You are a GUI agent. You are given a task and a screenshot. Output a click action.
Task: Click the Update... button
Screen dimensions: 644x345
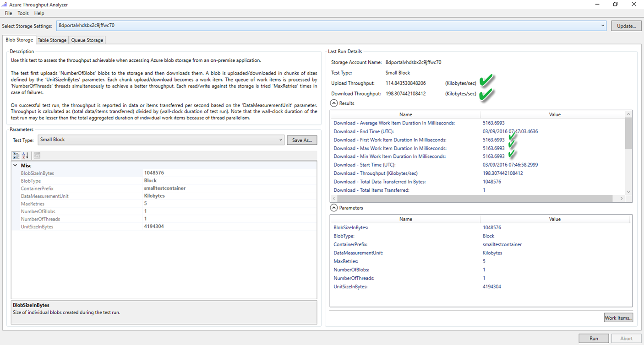pos(626,26)
